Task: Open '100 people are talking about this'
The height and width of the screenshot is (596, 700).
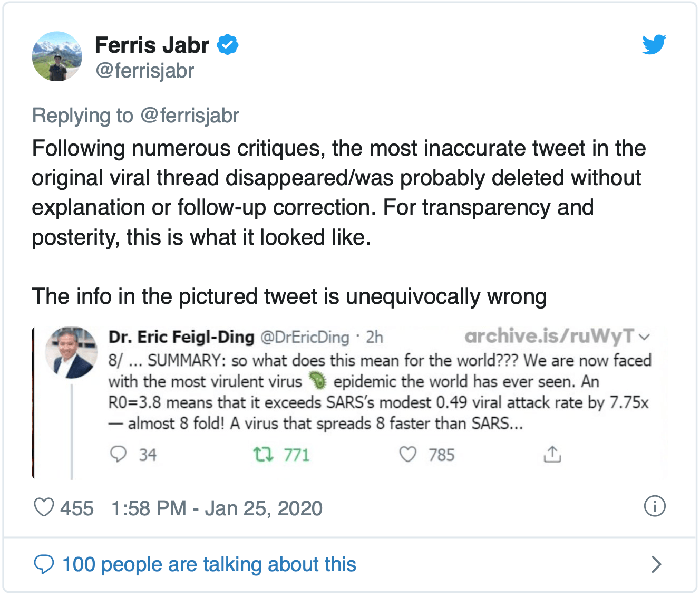Action: [209, 564]
